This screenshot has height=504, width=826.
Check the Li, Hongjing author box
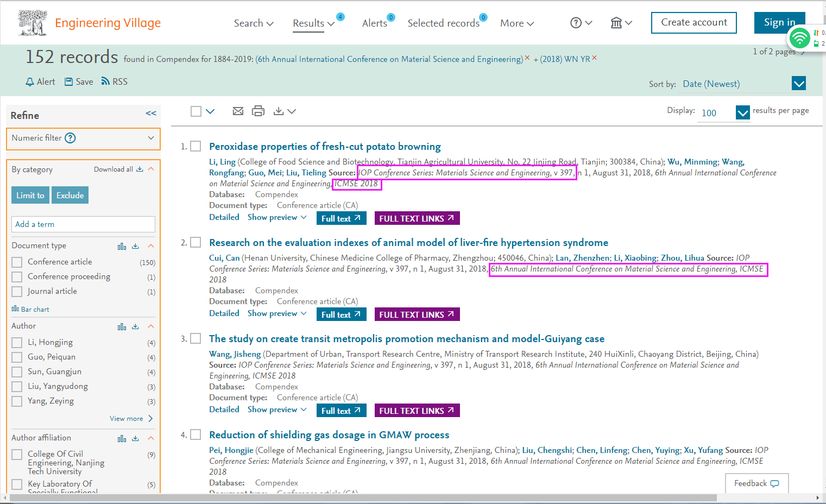click(x=17, y=343)
